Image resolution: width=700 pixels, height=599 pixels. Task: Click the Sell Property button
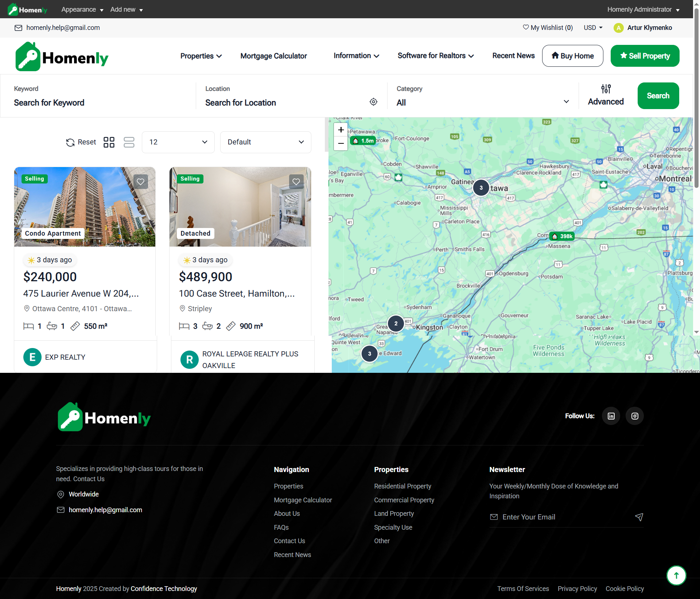point(645,56)
